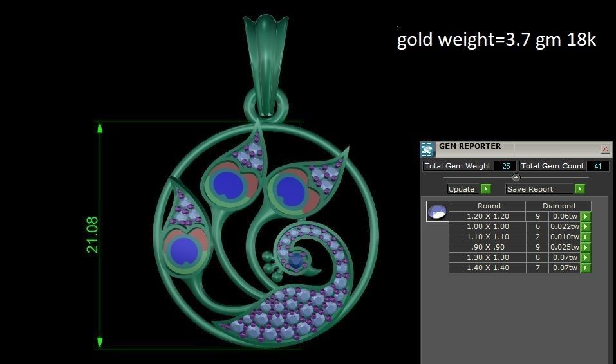
Task: Click the dark blue center stone in the swirl
Action: pyautogui.click(x=296, y=260)
